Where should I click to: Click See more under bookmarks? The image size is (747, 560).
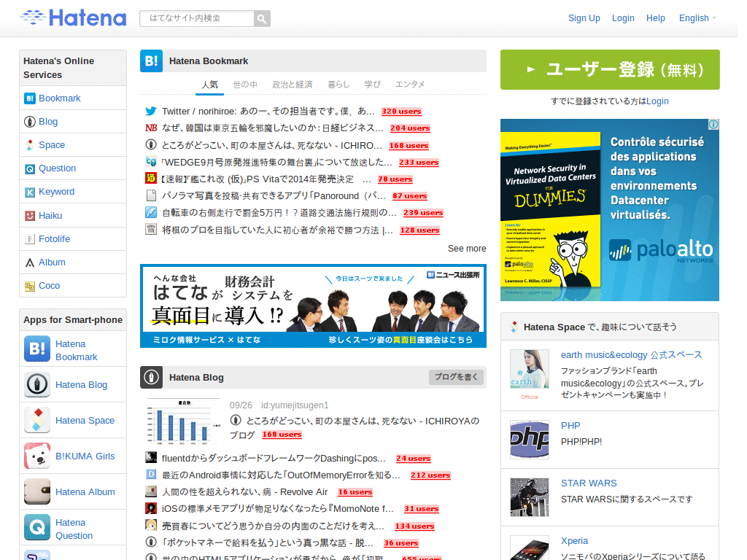click(467, 249)
